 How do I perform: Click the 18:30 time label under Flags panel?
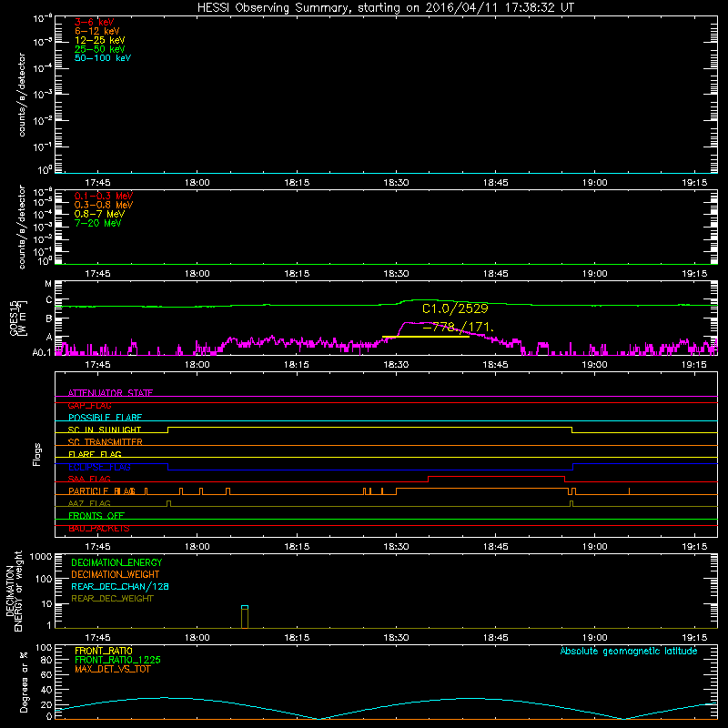(396, 547)
